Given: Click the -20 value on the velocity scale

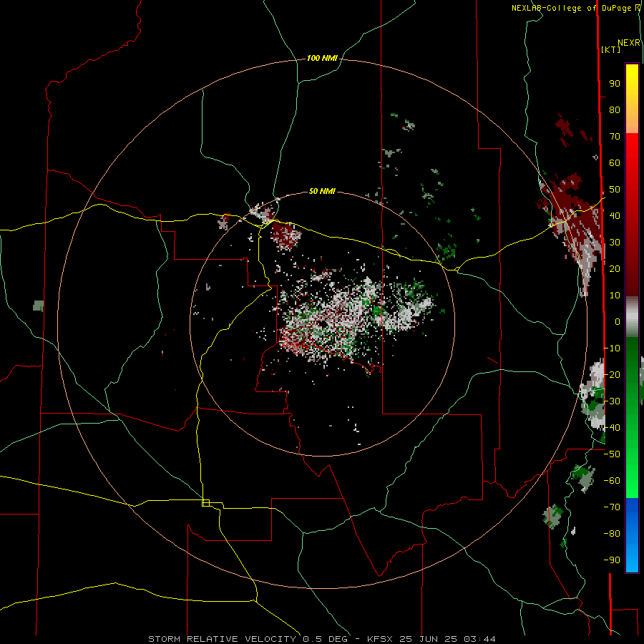Looking at the screenshot, I should (x=612, y=375).
